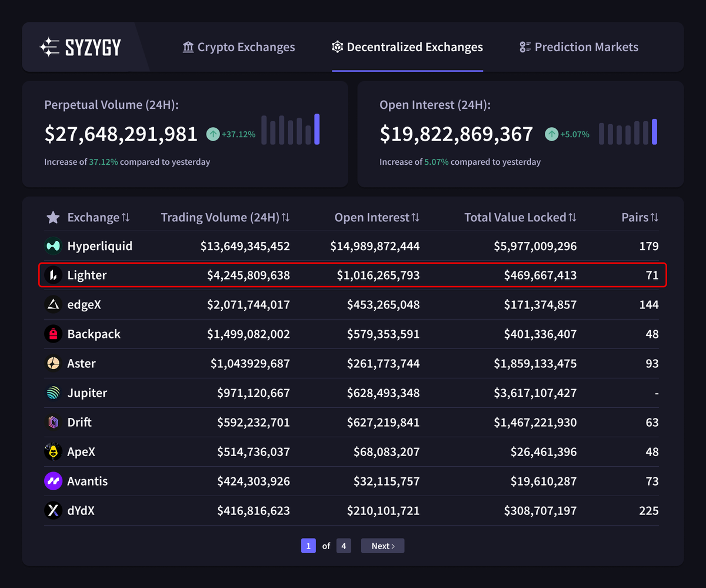Click Backpack trading volume $1,499,082,002
706x588 pixels.
tap(248, 334)
